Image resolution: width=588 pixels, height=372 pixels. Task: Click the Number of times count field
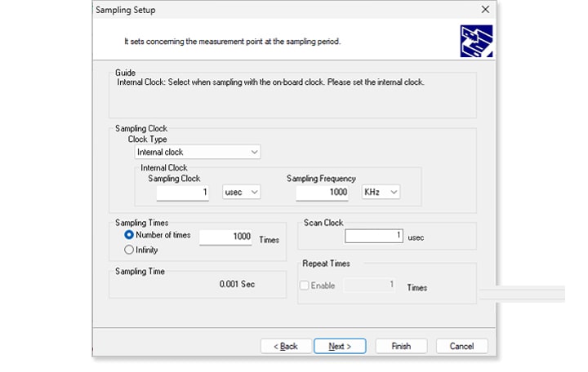click(x=225, y=236)
